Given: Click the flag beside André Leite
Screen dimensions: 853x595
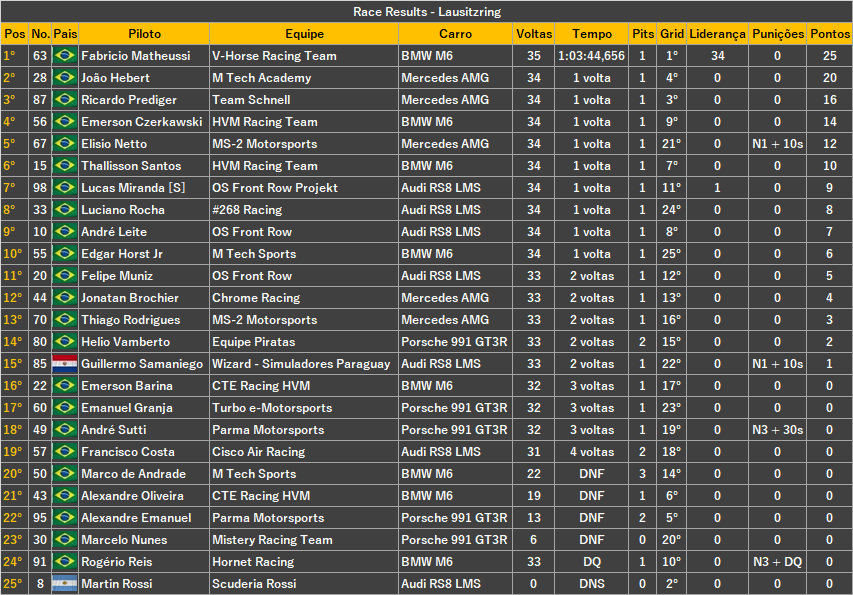Looking at the screenshot, I should coord(65,232).
